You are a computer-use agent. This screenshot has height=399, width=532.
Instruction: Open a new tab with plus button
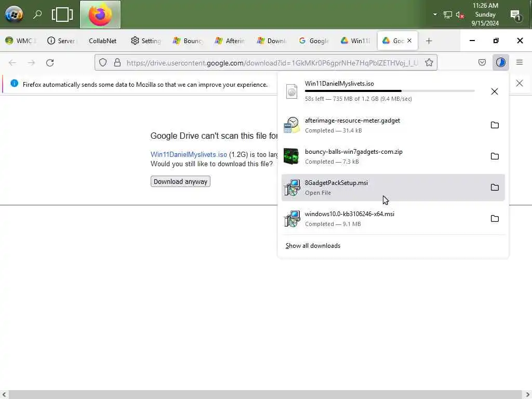tap(429, 41)
